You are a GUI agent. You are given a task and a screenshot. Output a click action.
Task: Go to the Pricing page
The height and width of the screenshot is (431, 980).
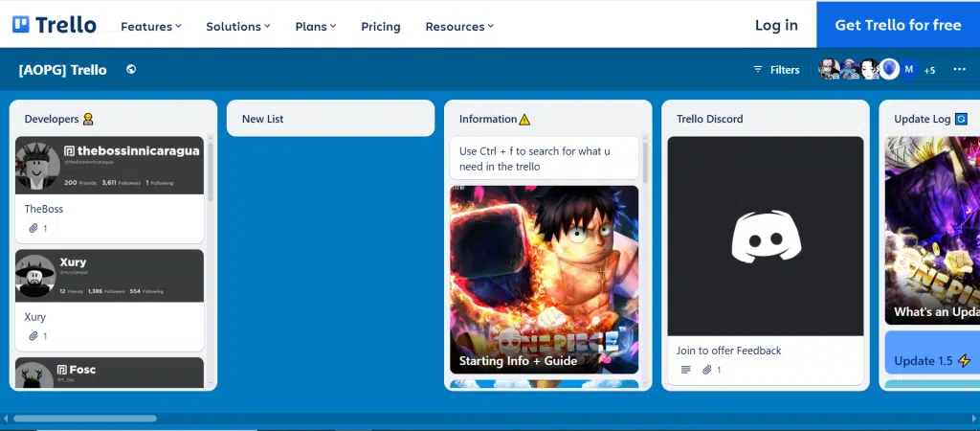pyautogui.click(x=381, y=26)
